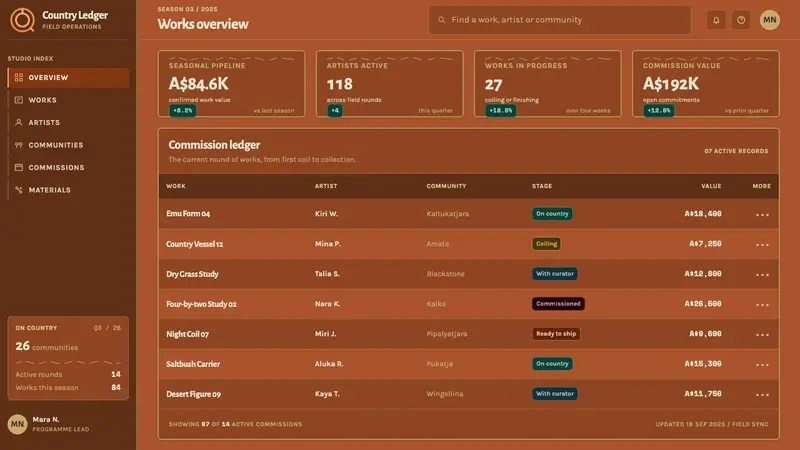The height and width of the screenshot is (450, 800).
Task: Open more options for Desert Figure 09
Action: pyautogui.click(x=762, y=394)
